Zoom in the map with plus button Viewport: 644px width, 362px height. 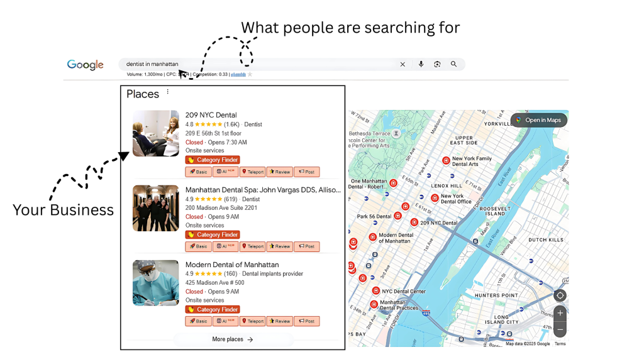pos(560,313)
